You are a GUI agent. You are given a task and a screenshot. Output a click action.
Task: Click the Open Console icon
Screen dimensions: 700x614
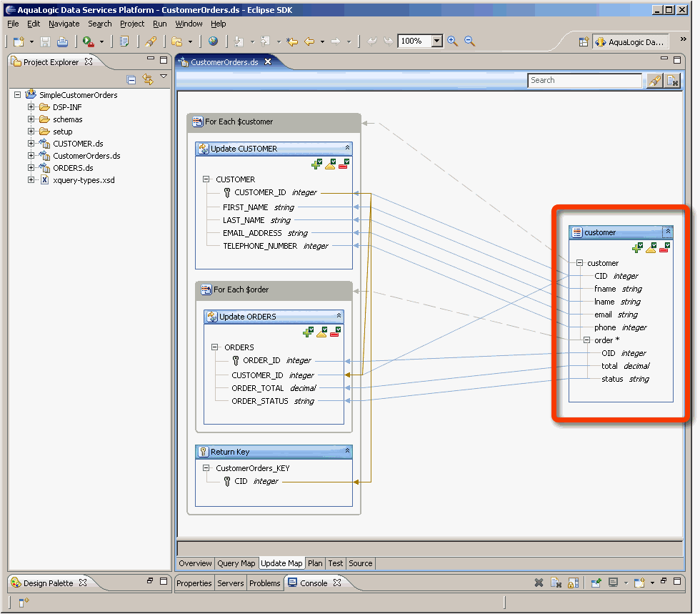pyautogui.click(x=639, y=583)
